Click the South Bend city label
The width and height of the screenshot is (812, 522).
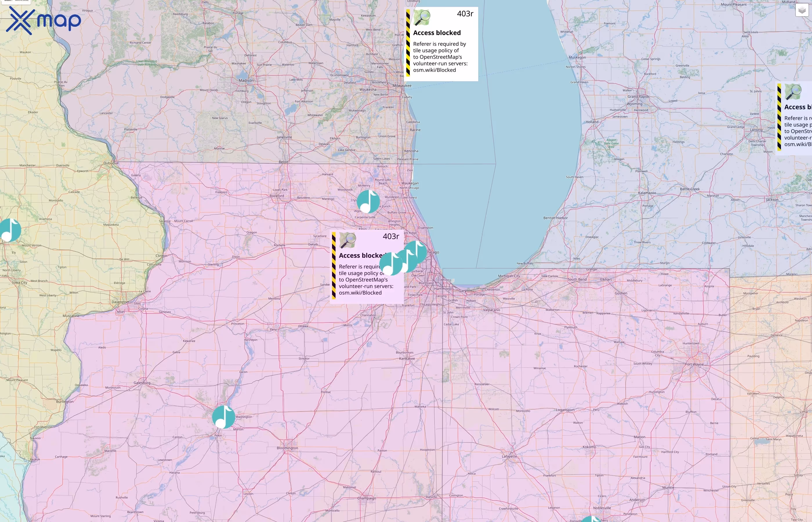[577, 279]
